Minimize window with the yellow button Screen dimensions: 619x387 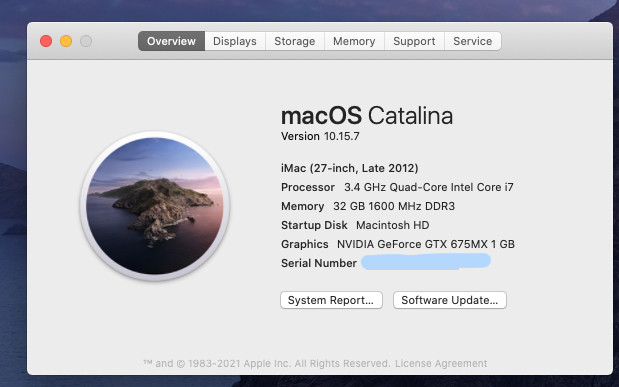pos(66,41)
